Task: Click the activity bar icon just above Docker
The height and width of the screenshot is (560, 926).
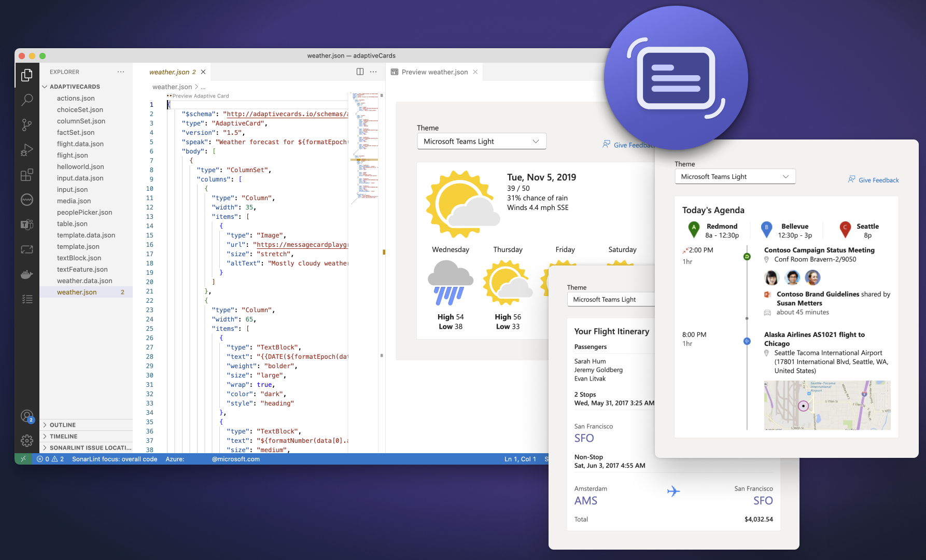Action: coord(27,249)
